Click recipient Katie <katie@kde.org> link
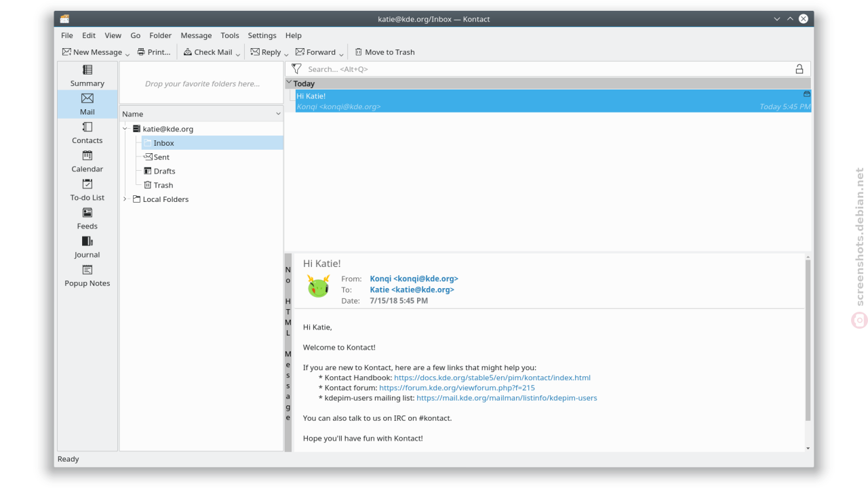 pyautogui.click(x=412, y=289)
